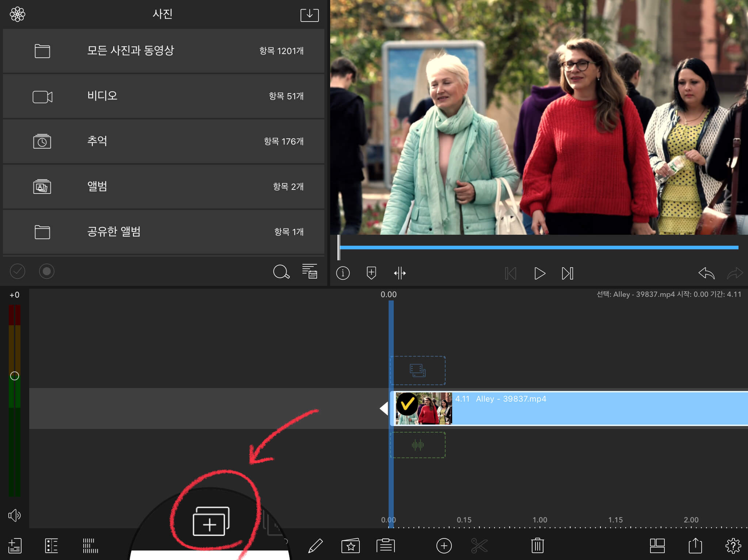This screenshot has width=748, height=560.
Task: Open the Photos flower source menu
Action: click(x=18, y=15)
